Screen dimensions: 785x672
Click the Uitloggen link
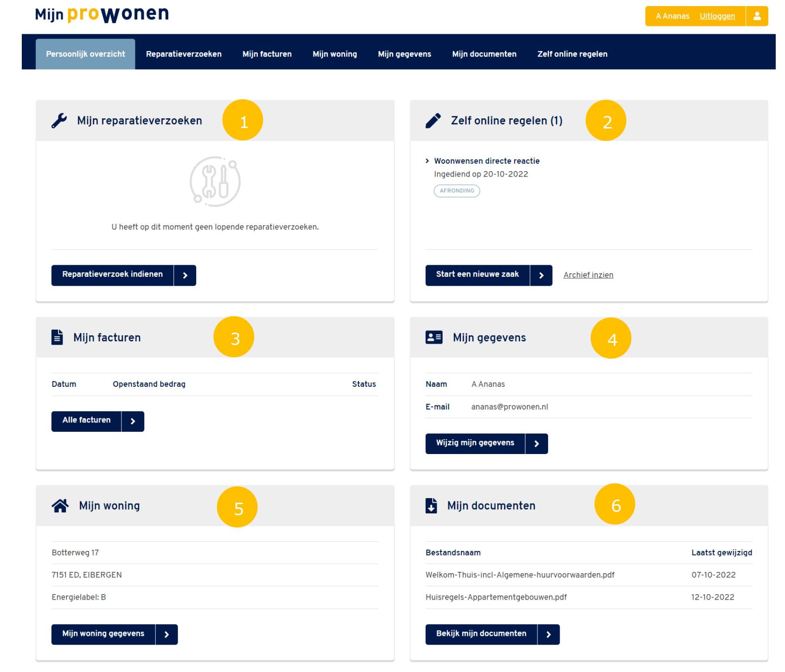[717, 16]
